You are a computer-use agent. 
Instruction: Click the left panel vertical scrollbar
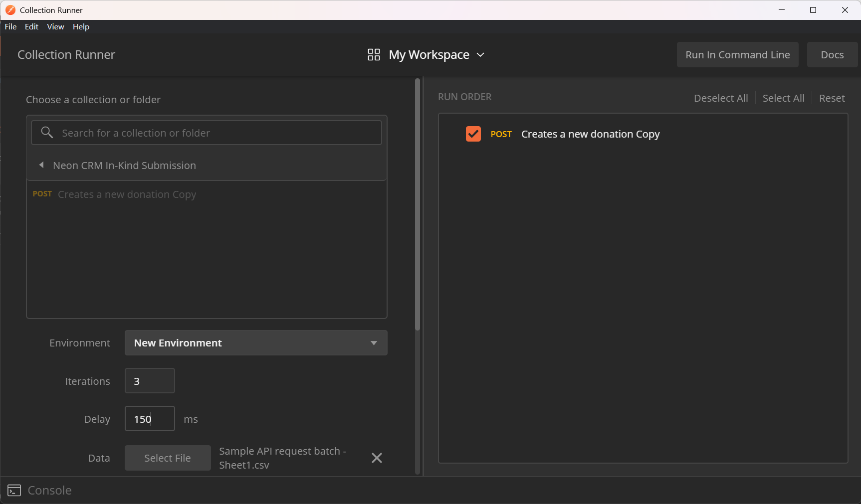(418, 204)
